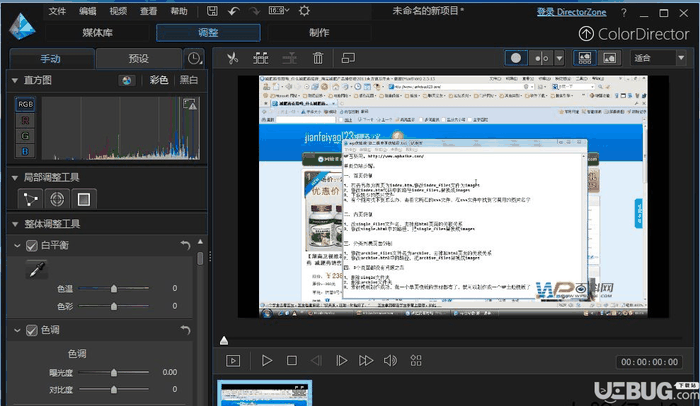Image resolution: width=700 pixels, height=406 pixels.
Task: Collapse the 整体调整工具 section
Action: click(x=15, y=224)
